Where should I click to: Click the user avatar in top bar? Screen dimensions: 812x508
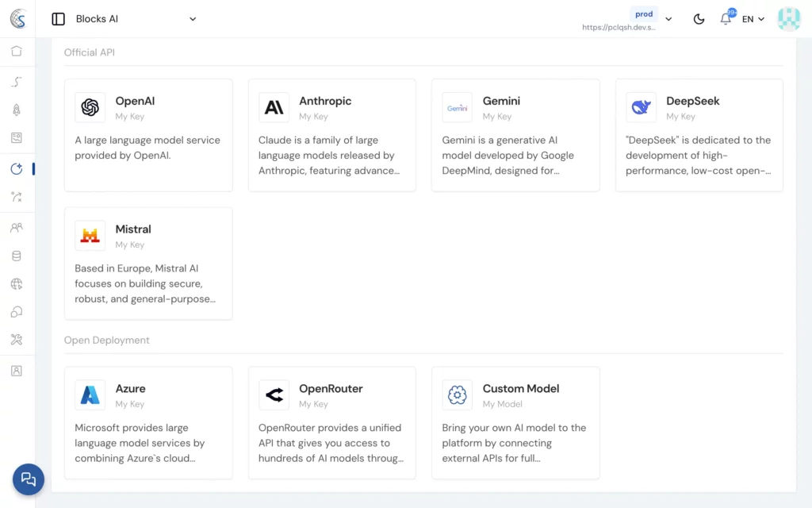tap(788, 19)
